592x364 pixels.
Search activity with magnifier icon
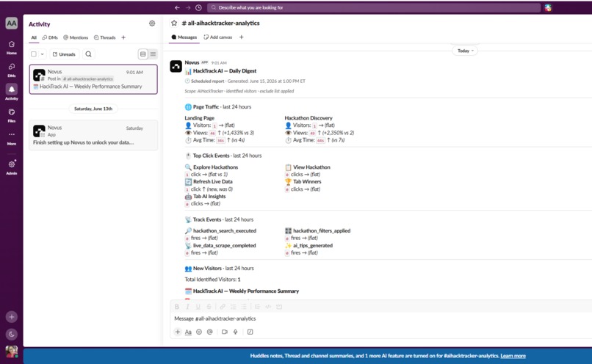tap(88, 54)
